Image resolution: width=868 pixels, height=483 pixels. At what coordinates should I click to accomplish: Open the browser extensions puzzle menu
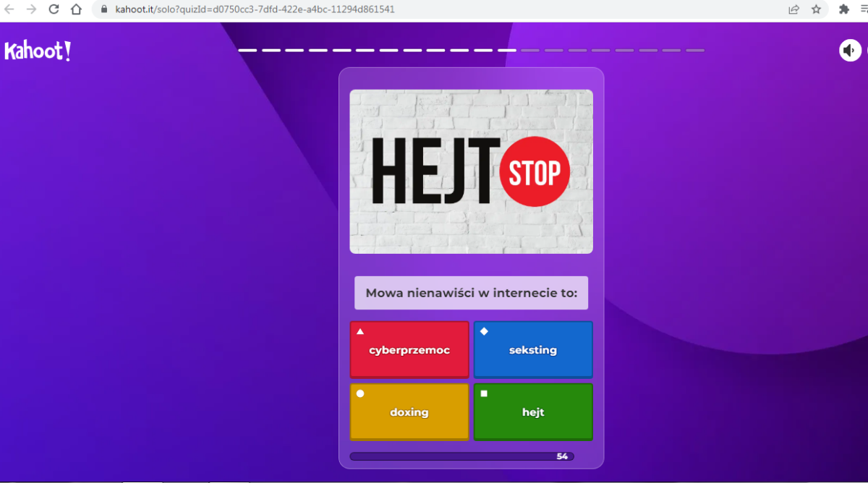(843, 9)
